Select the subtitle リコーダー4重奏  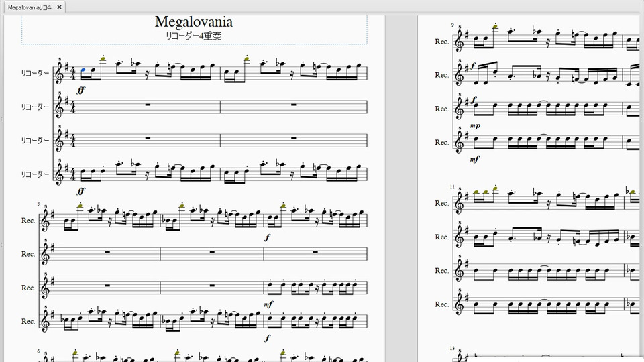tap(194, 36)
